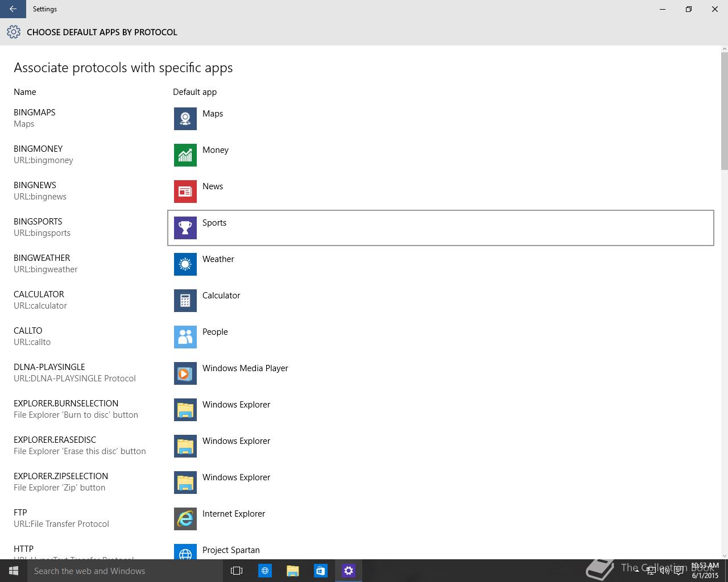Screen dimensions: 728x582
Task: Focus the 'Search the web and Windows' box
Action: (125, 571)
